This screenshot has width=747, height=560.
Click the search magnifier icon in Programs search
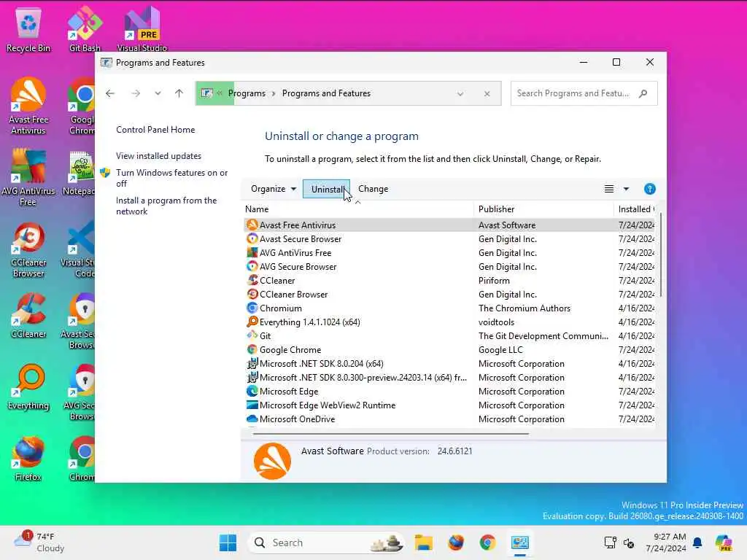643,93
